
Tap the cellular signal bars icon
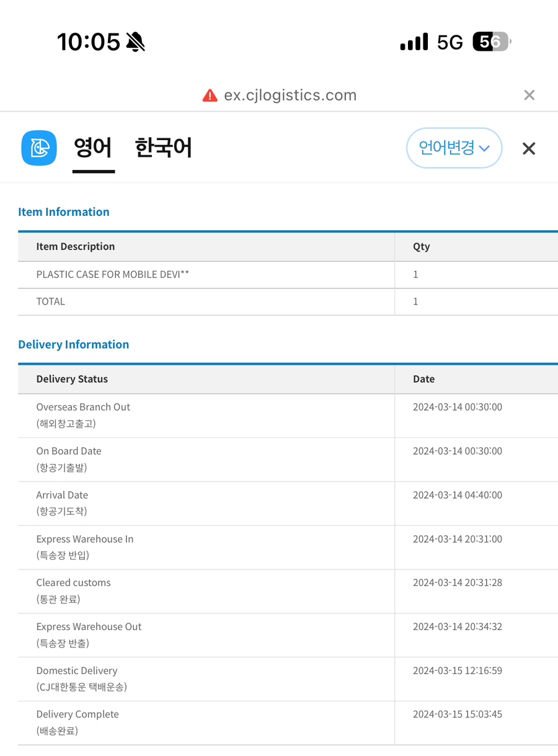[x=414, y=42]
